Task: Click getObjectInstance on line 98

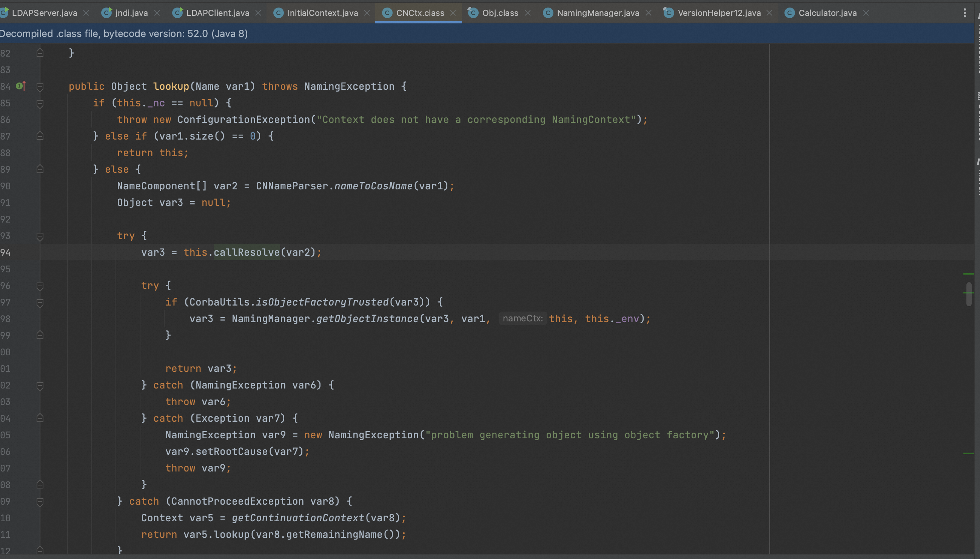Action: point(367,319)
